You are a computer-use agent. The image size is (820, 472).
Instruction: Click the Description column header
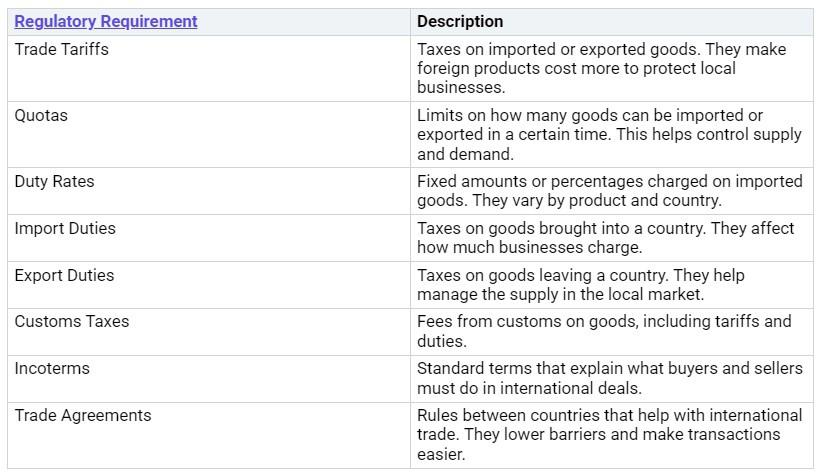[460, 21]
